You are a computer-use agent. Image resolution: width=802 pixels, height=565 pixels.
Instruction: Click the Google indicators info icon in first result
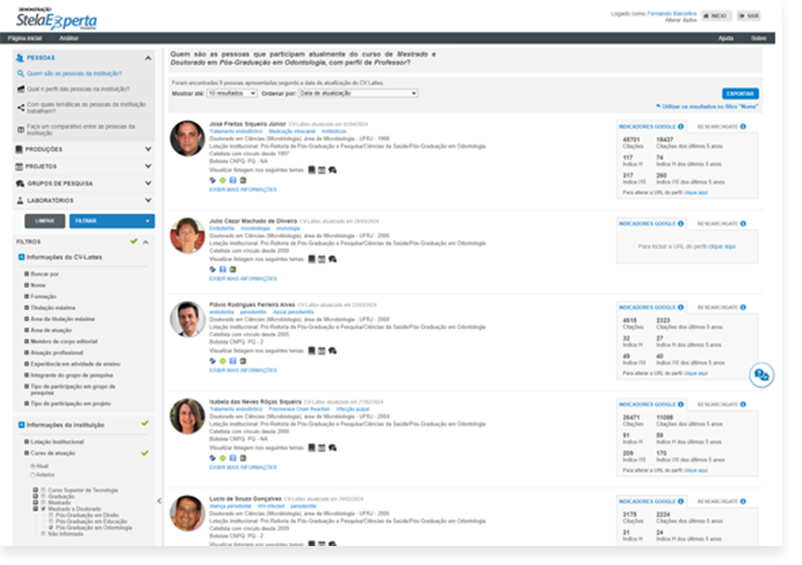point(681,127)
